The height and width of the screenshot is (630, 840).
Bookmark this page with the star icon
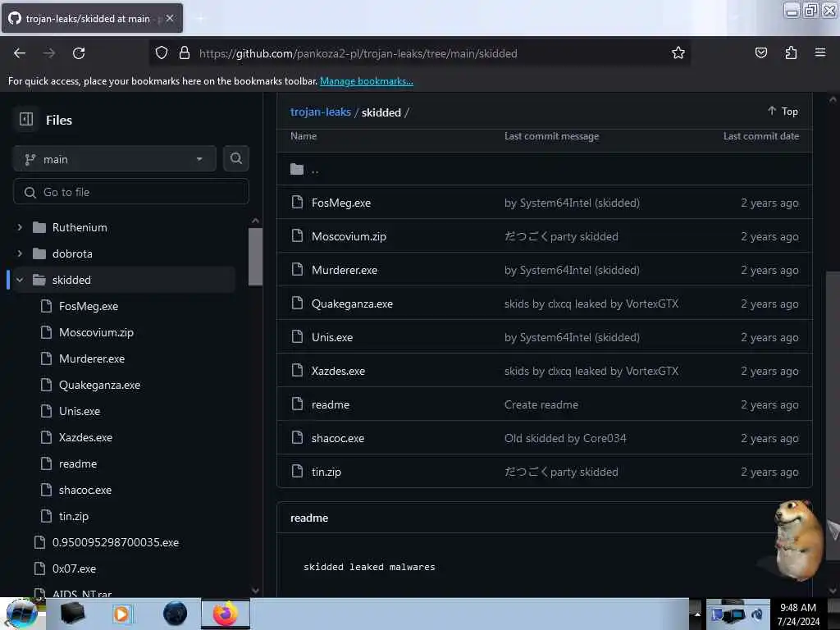click(x=678, y=52)
